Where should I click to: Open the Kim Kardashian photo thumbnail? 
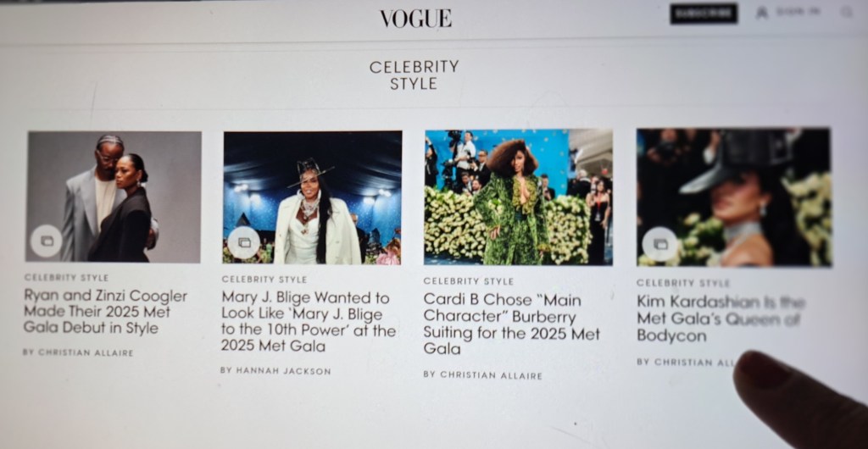click(x=734, y=197)
